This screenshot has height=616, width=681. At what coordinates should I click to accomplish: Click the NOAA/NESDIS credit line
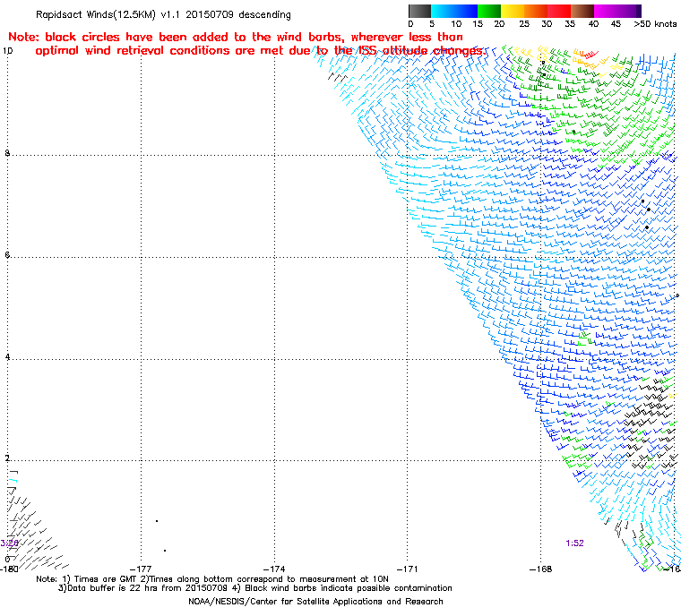click(315, 602)
